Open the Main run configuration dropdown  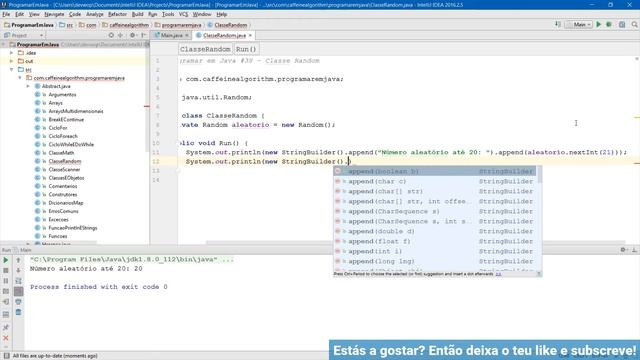[579, 24]
